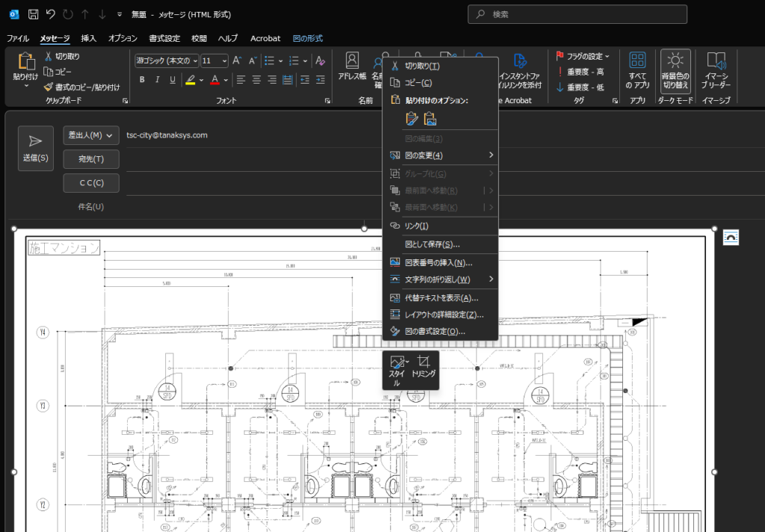Select 図として保存(S) in the context menu

click(x=432, y=244)
